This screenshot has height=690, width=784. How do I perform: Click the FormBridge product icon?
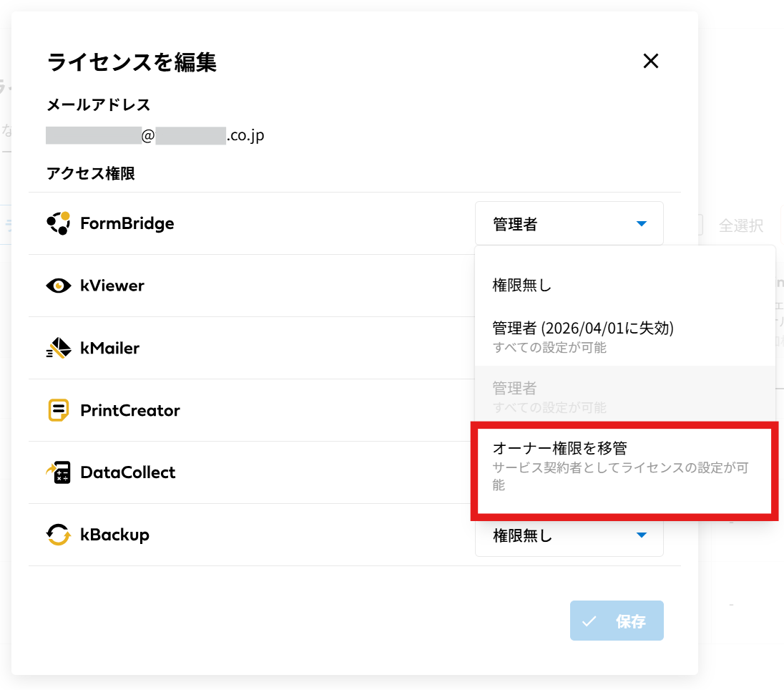(58, 223)
